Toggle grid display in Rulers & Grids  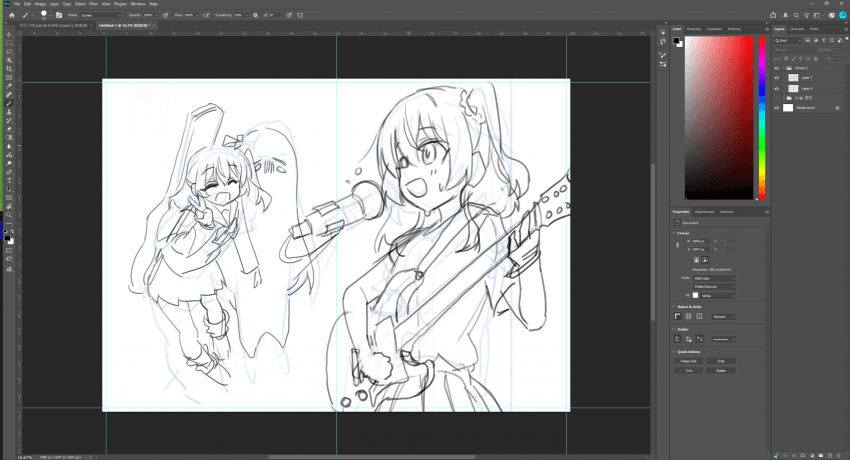click(x=688, y=316)
